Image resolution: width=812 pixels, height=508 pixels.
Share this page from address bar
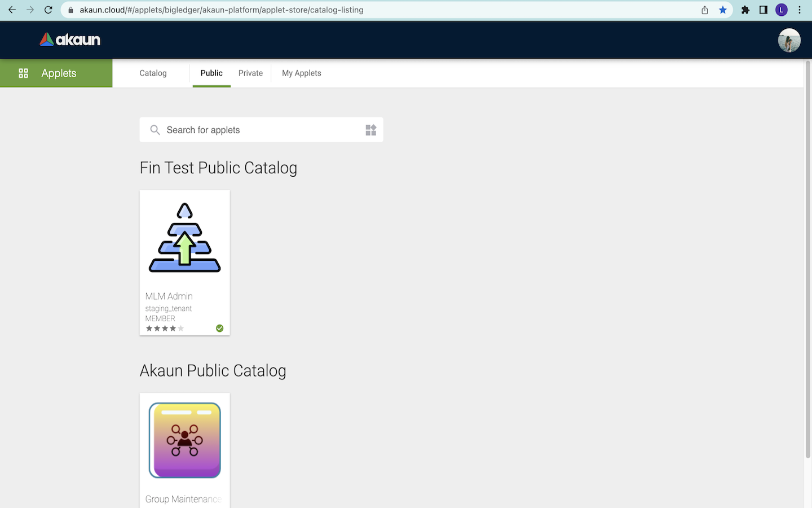[705, 10]
